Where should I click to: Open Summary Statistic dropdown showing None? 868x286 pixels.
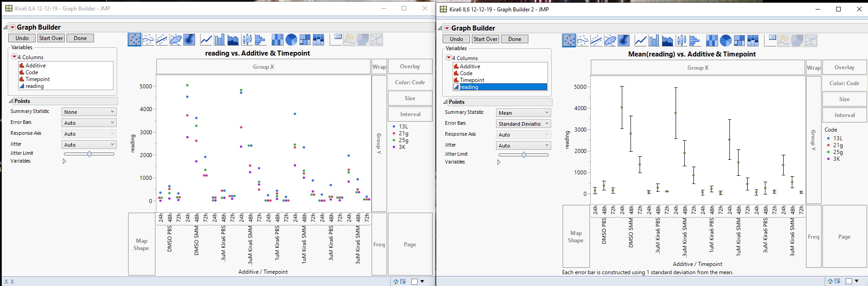(89, 112)
